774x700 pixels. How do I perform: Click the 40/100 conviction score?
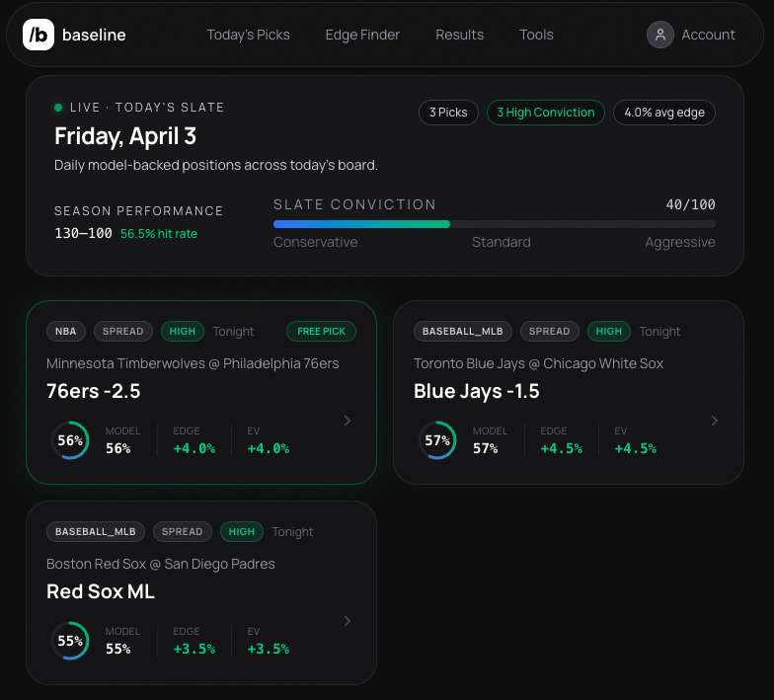(x=690, y=204)
